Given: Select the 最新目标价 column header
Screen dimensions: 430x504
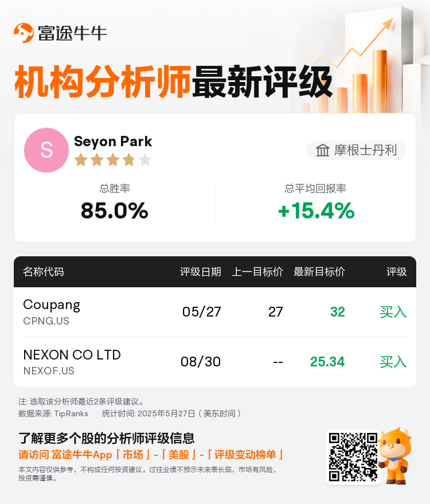Looking at the screenshot, I should tap(319, 272).
